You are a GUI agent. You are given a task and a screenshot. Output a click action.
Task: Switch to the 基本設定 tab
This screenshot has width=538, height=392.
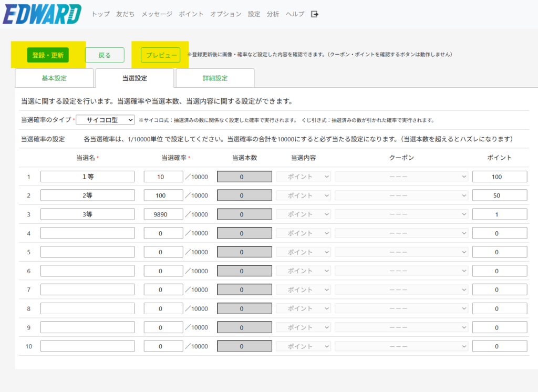[54, 78]
